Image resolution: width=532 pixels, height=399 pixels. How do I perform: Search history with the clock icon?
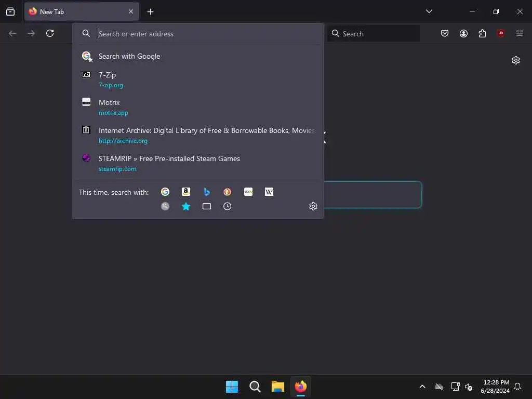pos(228,206)
